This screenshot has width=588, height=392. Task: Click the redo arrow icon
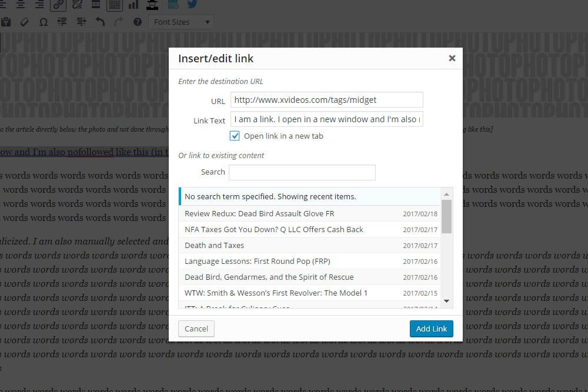coord(119,22)
